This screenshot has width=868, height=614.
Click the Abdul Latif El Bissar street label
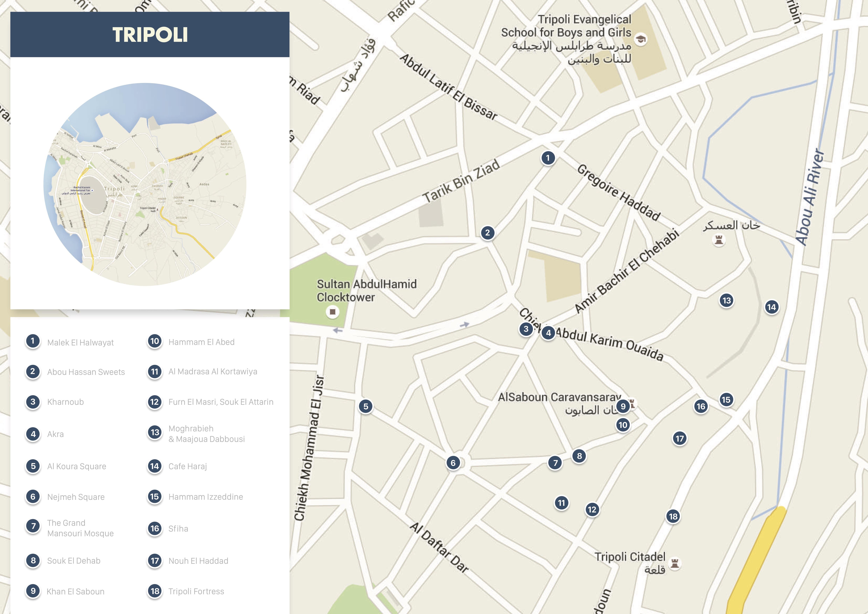tap(448, 87)
